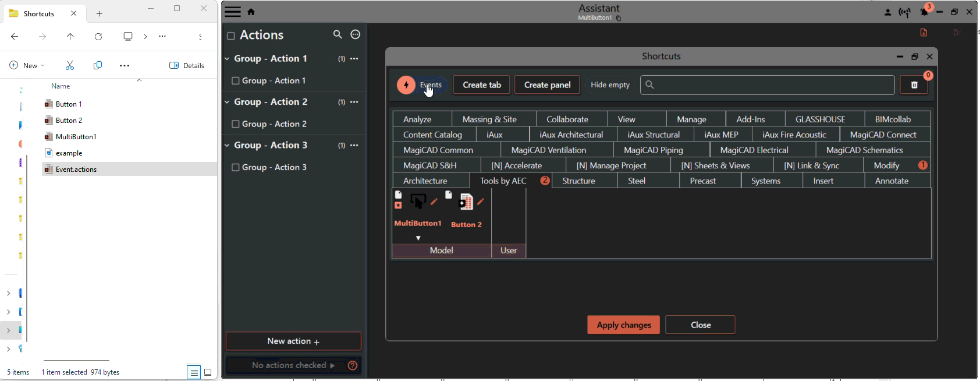Click the help question mark icon

click(x=352, y=365)
